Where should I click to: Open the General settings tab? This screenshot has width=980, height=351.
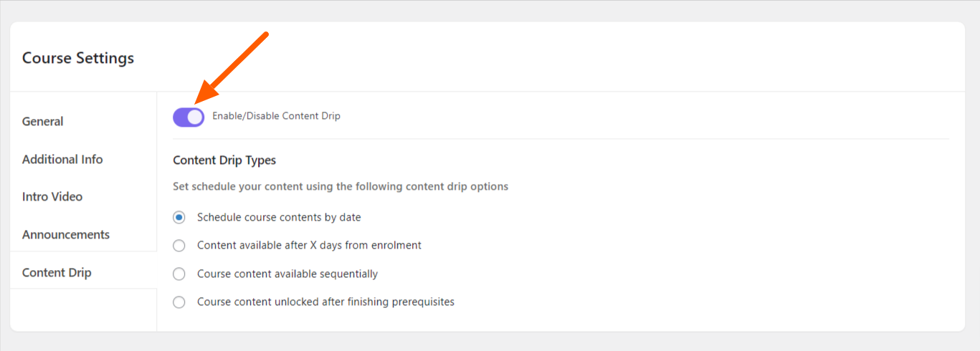43,122
